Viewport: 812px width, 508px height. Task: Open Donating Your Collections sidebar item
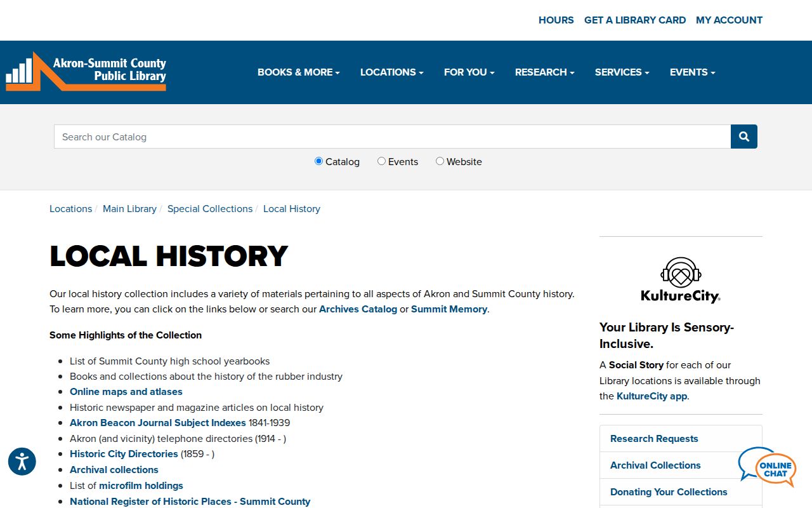pos(681,492)
